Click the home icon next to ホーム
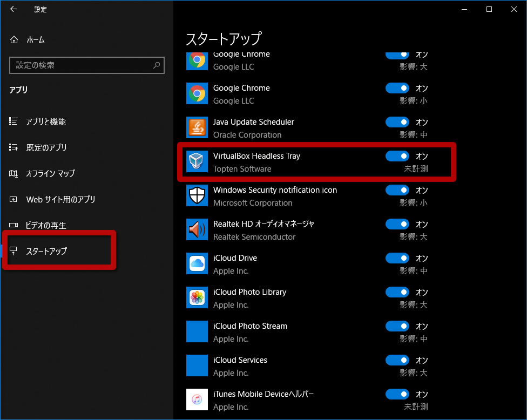Screen dimensions: 527x420 tap(14, 39)
